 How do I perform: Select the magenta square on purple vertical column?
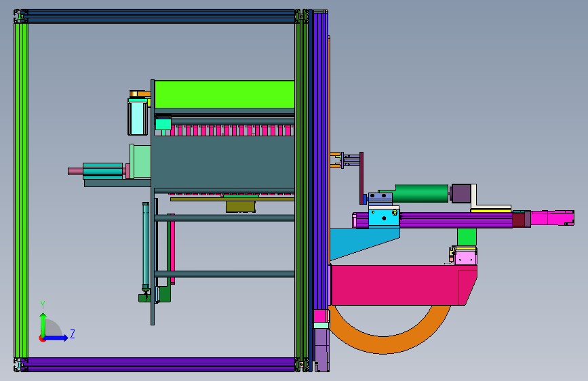pyautogui.click(x=321, y=316)
